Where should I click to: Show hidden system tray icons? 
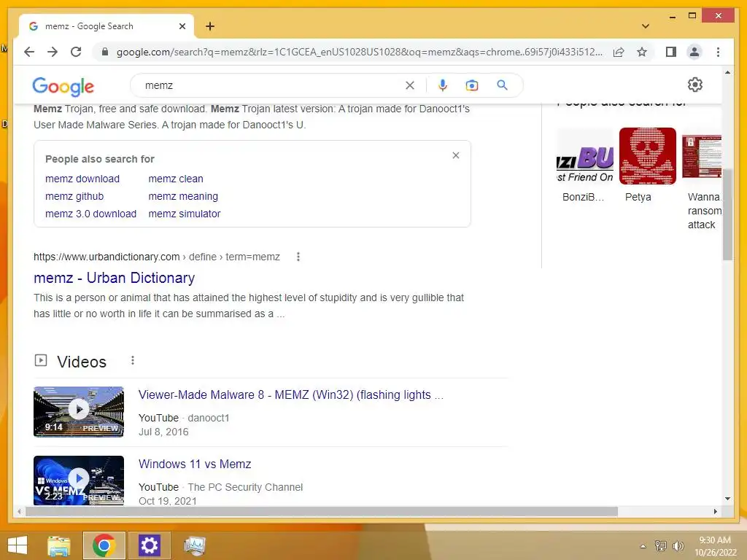(x=643, y=546)
